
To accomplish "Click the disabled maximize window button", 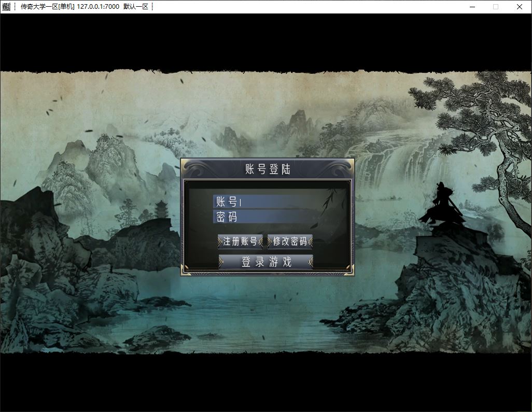I will [496, 7].
